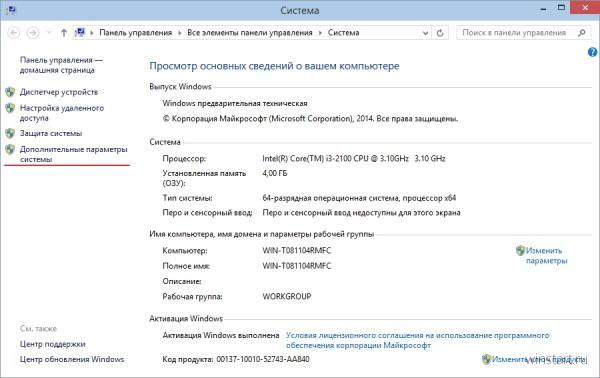Screen dimensions: 600x378
Task: Click product code '00137-10010-52743-AA840'
Action: click(x=263, y=359)
